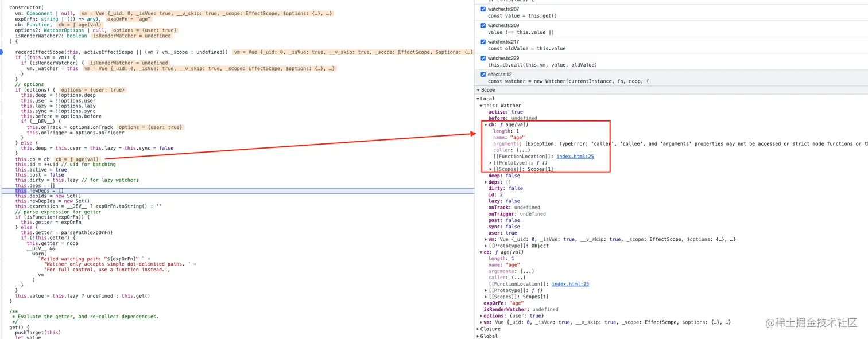Image resolution: width=868 pixels, height=339 pixels.
Task: Click the 'this.id = ++uid' code line
Action: 65,164
